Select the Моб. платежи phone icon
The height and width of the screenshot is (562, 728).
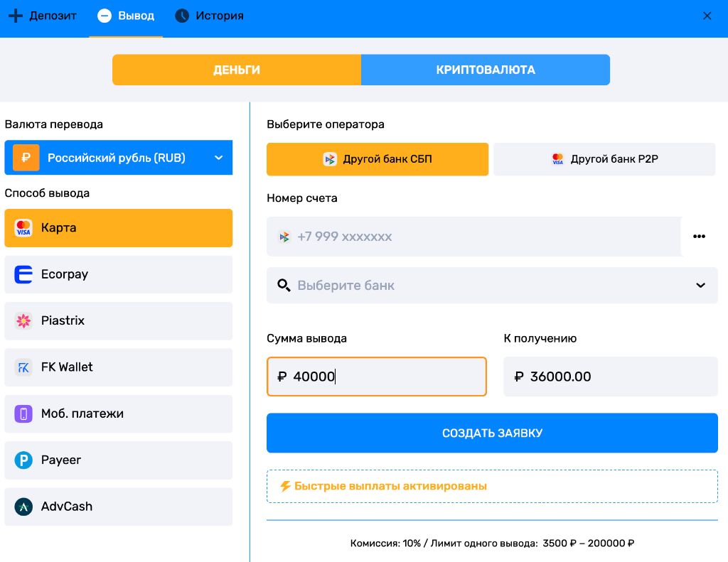pos(23,414)
